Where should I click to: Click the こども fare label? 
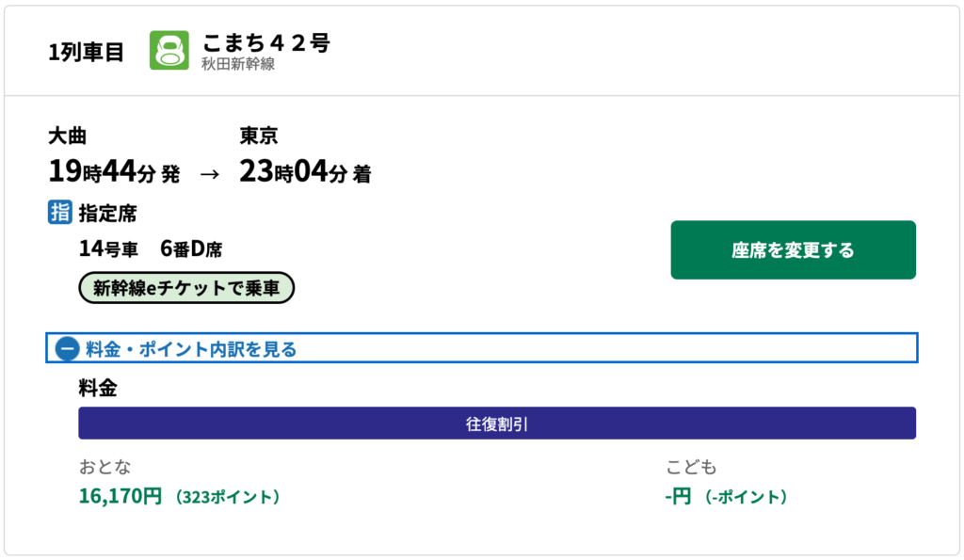[691, 468]
